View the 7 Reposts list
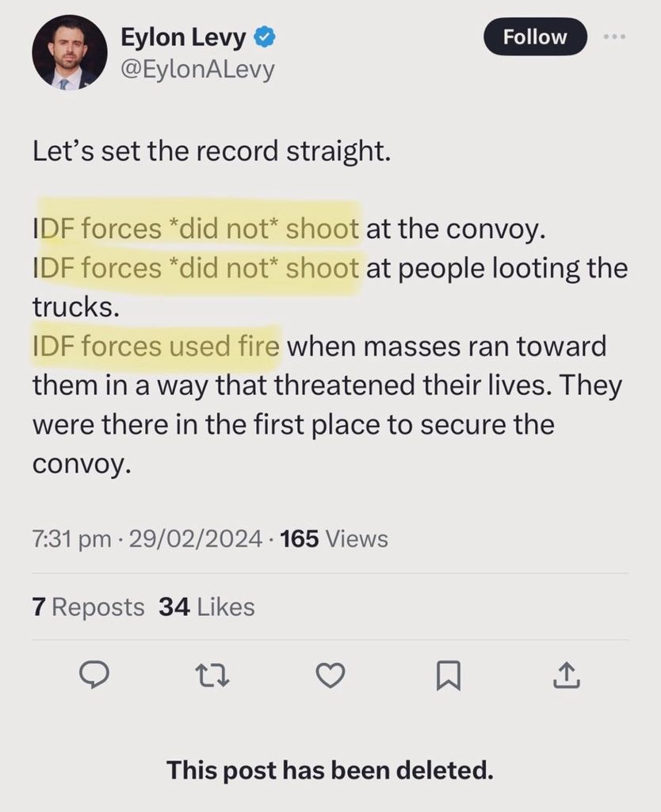 click(x=88, y=607)
